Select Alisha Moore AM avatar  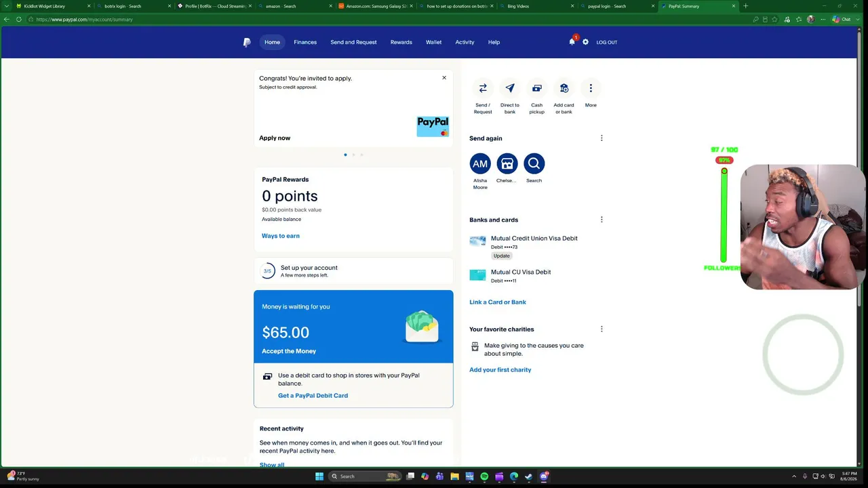(480, 163)
